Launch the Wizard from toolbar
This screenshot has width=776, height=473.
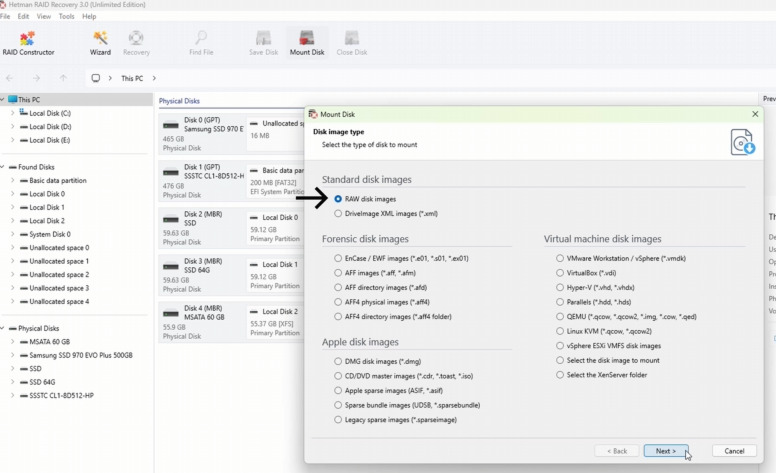100,43
